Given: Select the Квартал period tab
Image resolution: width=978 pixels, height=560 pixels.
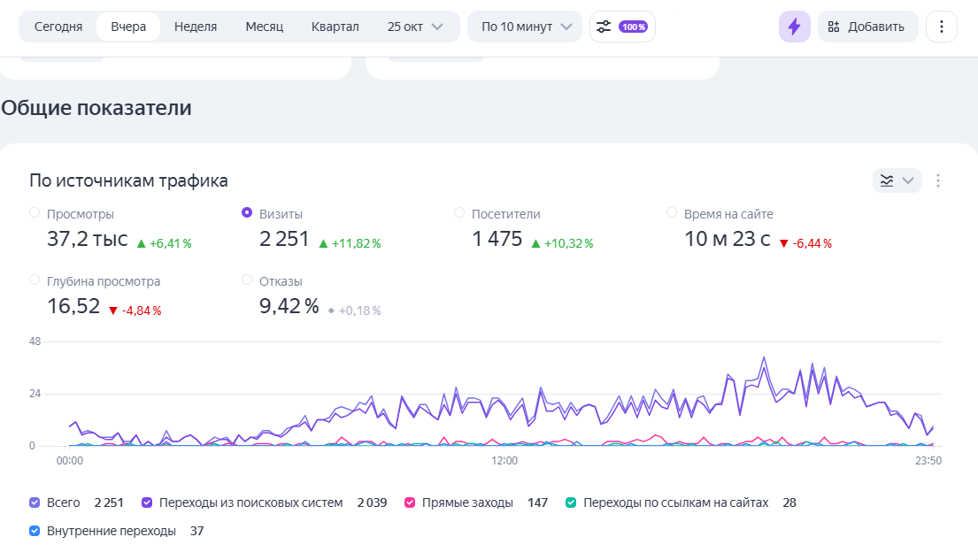Looking at the screenshot, I should pyautogui.click(x=335, y=27).
